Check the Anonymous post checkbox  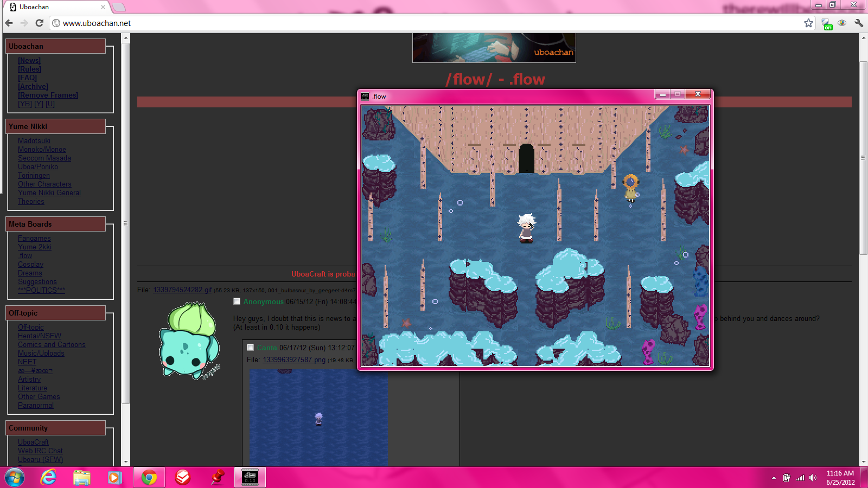237,301
